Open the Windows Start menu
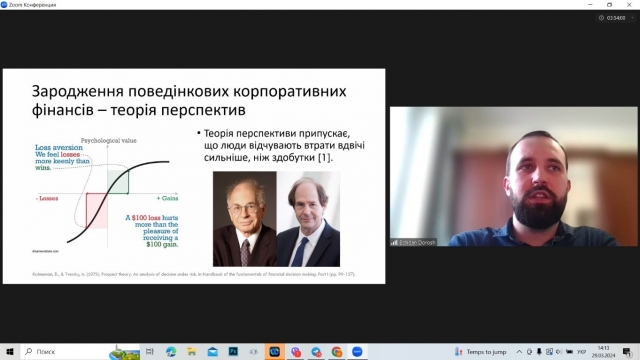The image size is (640, 360). click(10, 351)
